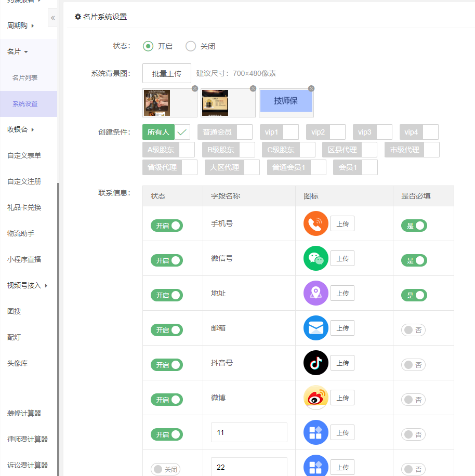This screenshot has width=475, height=476.
Task: Go to 礼品卡兑换 menu item
Action: 24,207
